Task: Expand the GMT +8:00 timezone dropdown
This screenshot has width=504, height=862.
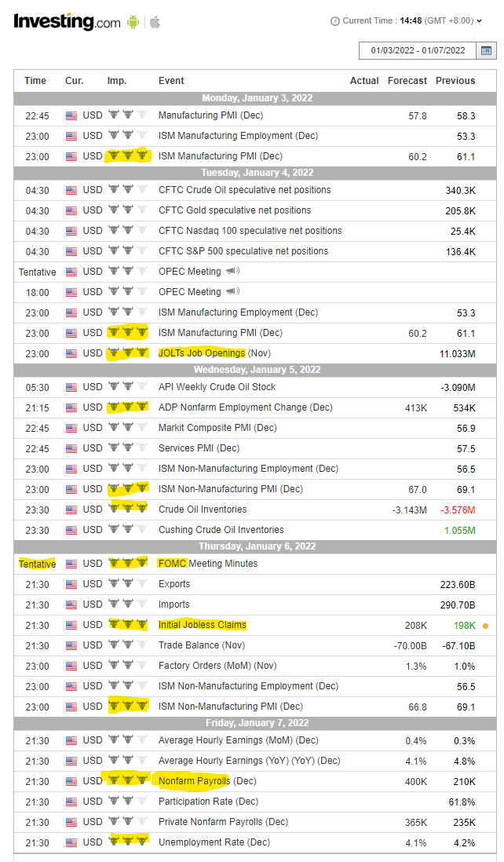Action: point(453,21)
